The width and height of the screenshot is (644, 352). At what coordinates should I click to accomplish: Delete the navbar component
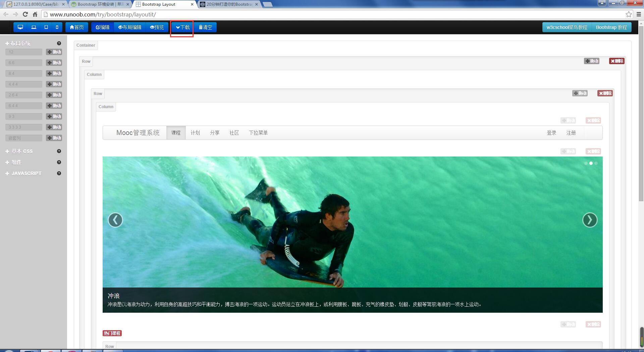tap(593, 121)
